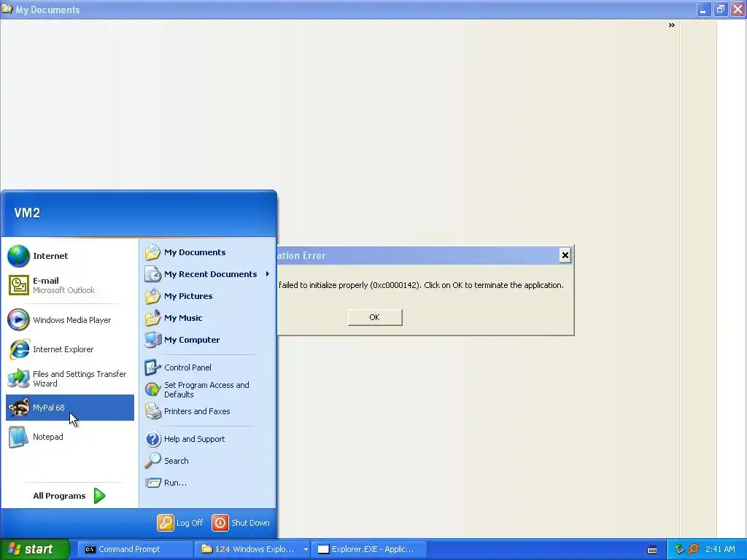The height and width of the screenshot is (560, 747).
Task: Open the Run... dialog
Action: tap(207, 483)
